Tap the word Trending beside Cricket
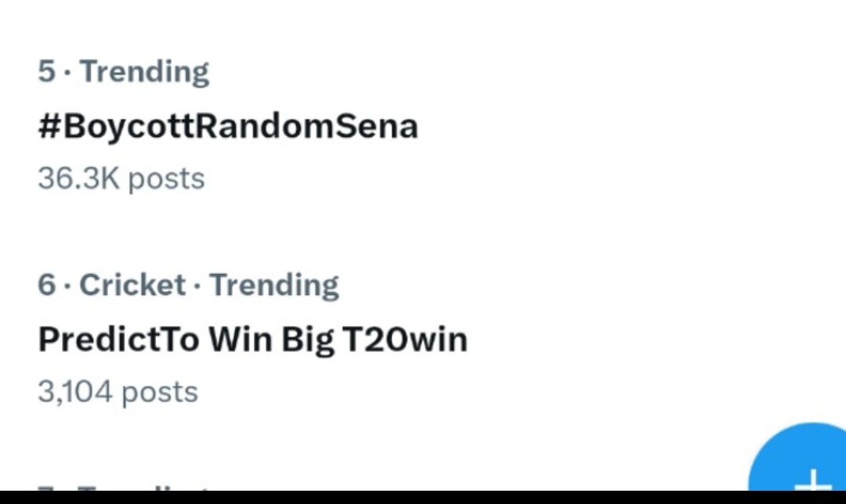Viewport: 846px width, 504px height. click(x=274, y=286)
